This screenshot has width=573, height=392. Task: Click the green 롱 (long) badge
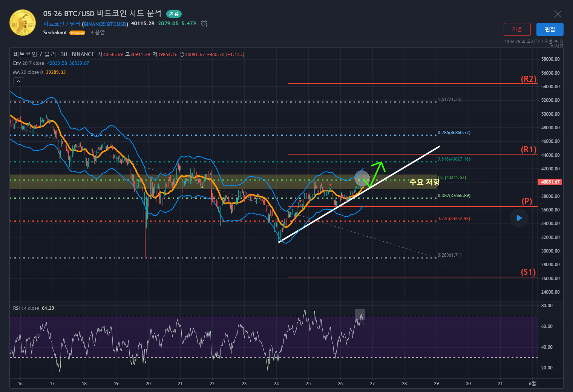[174, 14]
